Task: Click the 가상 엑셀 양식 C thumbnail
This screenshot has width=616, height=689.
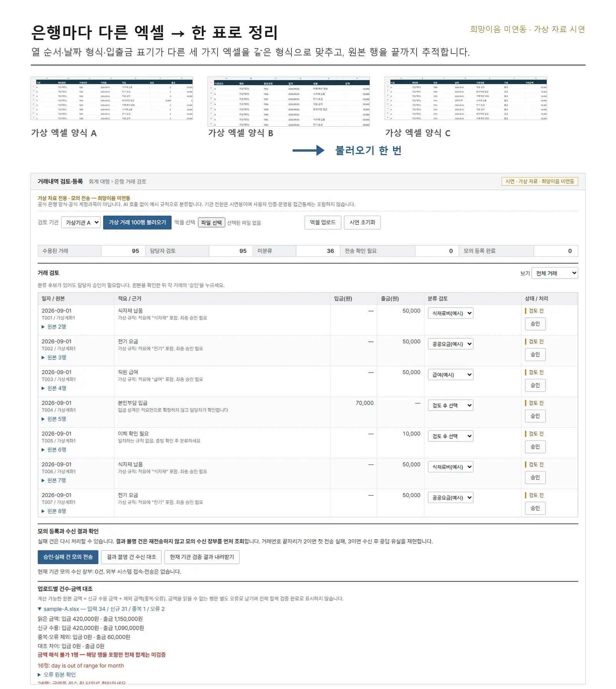Action: [x=466, y=99]
